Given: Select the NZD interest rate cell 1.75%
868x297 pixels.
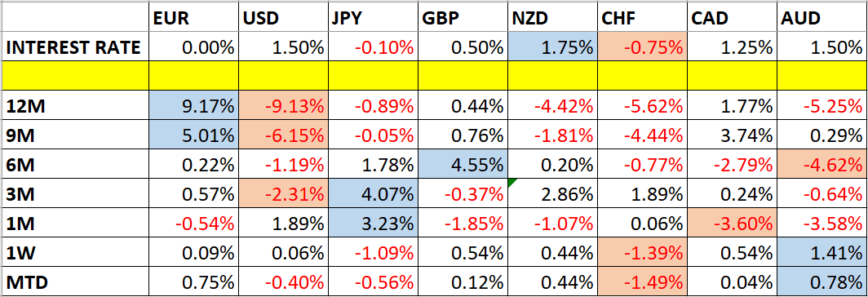Looking at the screenshot, I should [x=552, y=47].
